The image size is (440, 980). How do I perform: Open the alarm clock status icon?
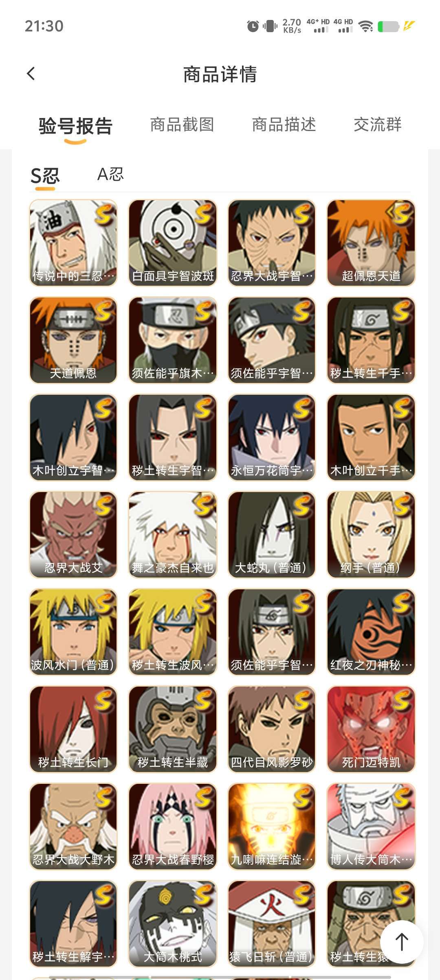click(253, 26)
